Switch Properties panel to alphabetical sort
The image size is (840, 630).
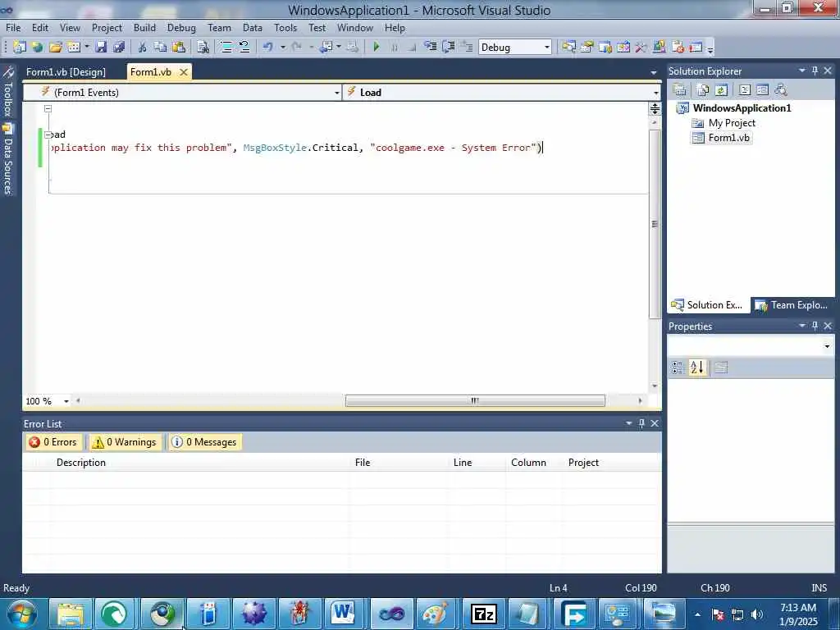(697, 367)
